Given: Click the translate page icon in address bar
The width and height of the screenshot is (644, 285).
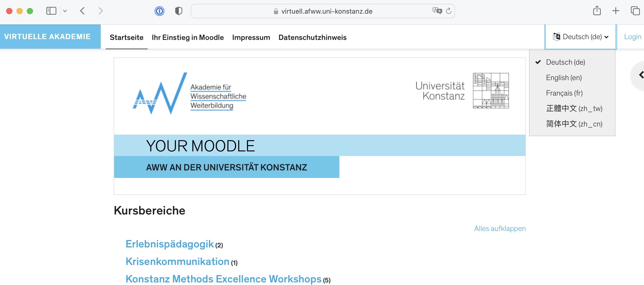Looking at the screenshot, I should click(437, 11).
